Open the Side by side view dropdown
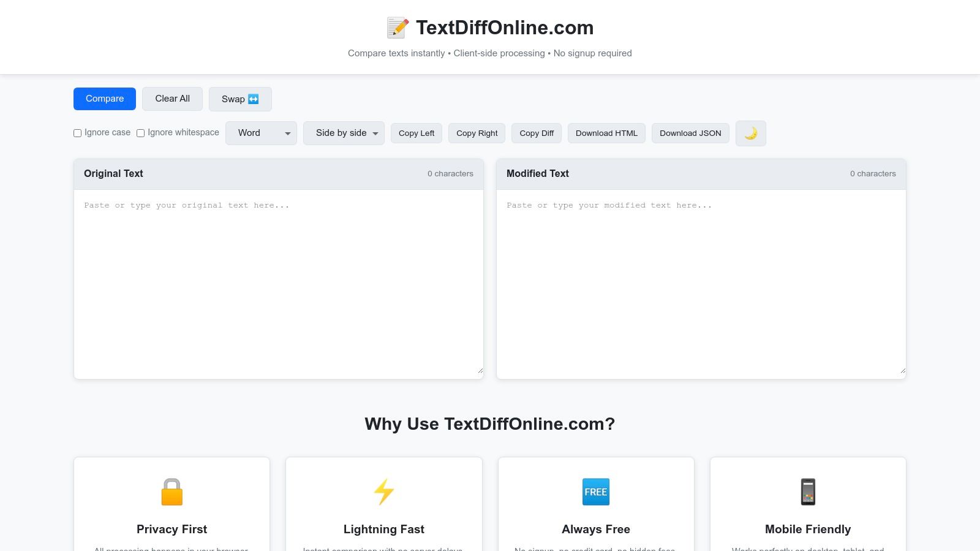980x551 pixels. [x=344, y=133]
